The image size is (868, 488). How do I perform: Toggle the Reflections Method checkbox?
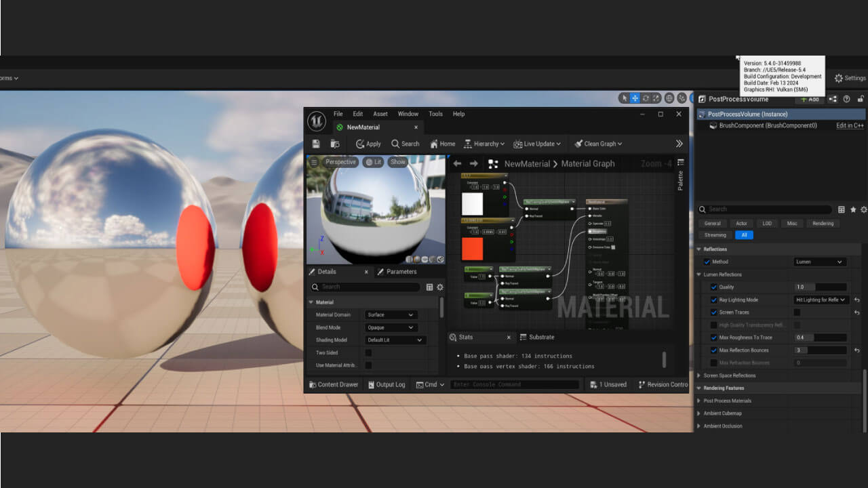707,262
